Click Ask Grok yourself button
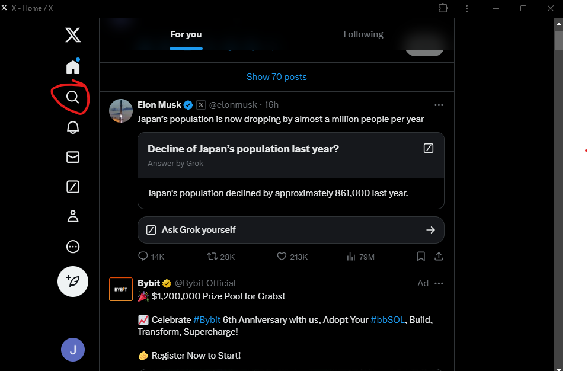The width and height of the screenshot is (588, 371). (x=291, y=230)
